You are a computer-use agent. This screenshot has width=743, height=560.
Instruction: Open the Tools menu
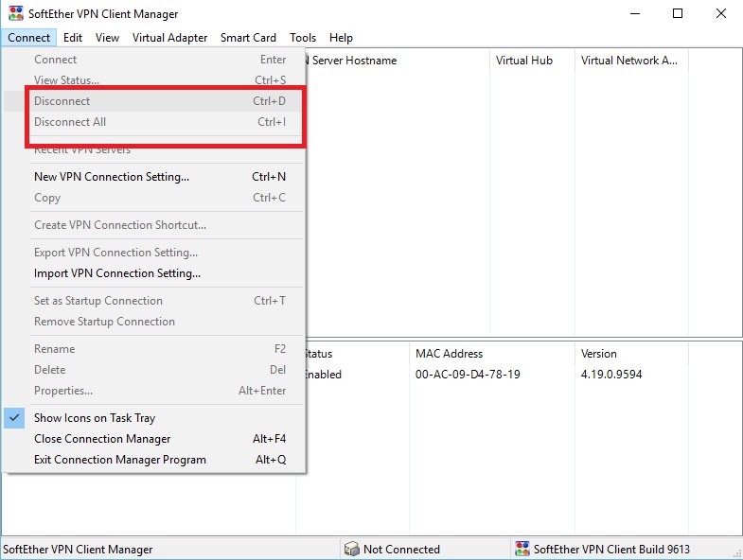pos(303,38)
